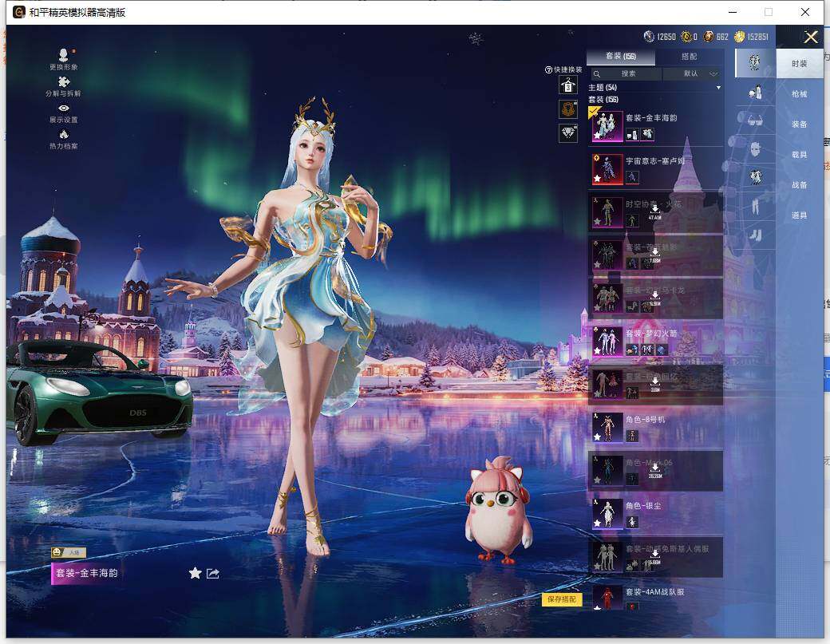Minimize the 和平精英模拟器 window

coord(733,12)
